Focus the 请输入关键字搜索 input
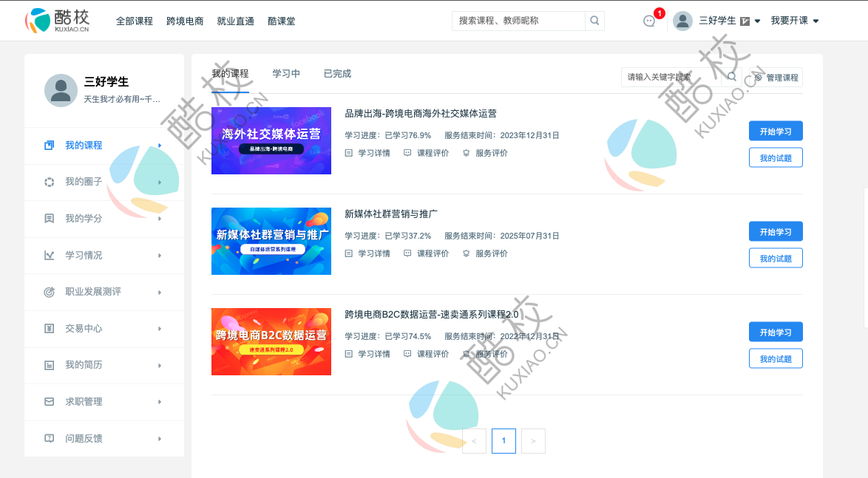 pos(671,78)
